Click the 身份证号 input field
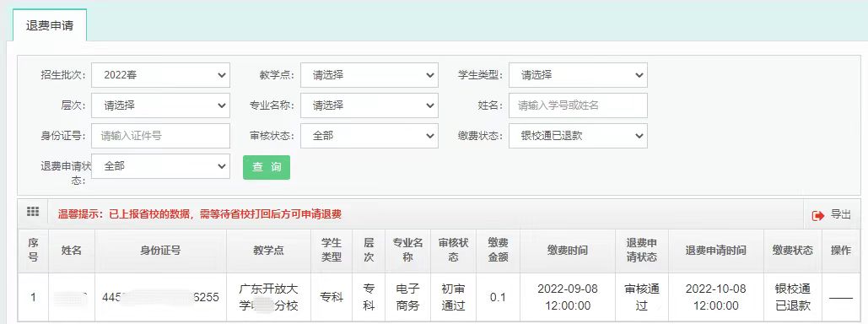This screenshot has height=324, width=868. 160,136
